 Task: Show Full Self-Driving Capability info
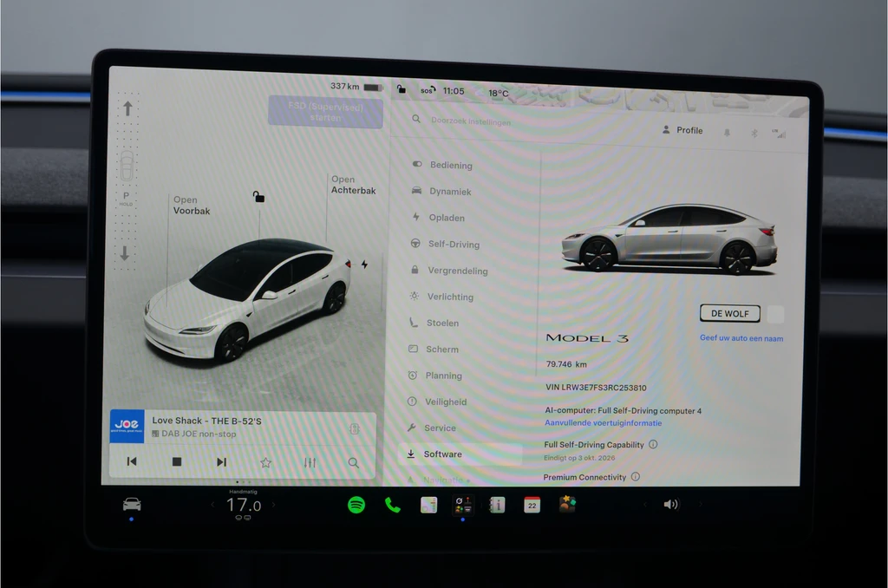click(x=653, y=445)
